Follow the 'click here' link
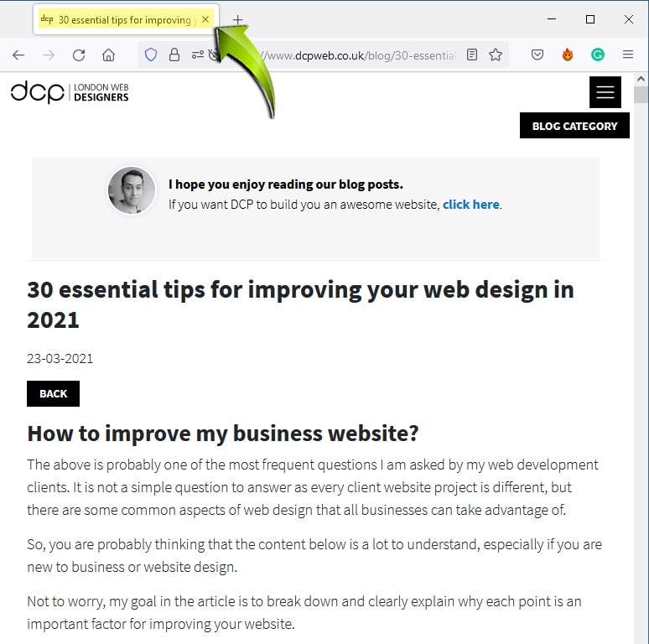Screen dimensions: 649x644 [x=470, y=205]
